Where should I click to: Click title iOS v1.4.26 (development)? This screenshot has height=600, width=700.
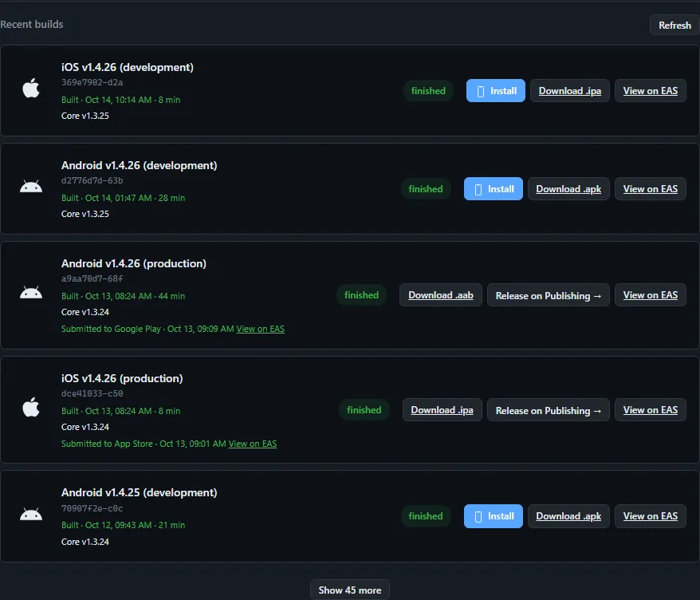(x=128, y=67)
